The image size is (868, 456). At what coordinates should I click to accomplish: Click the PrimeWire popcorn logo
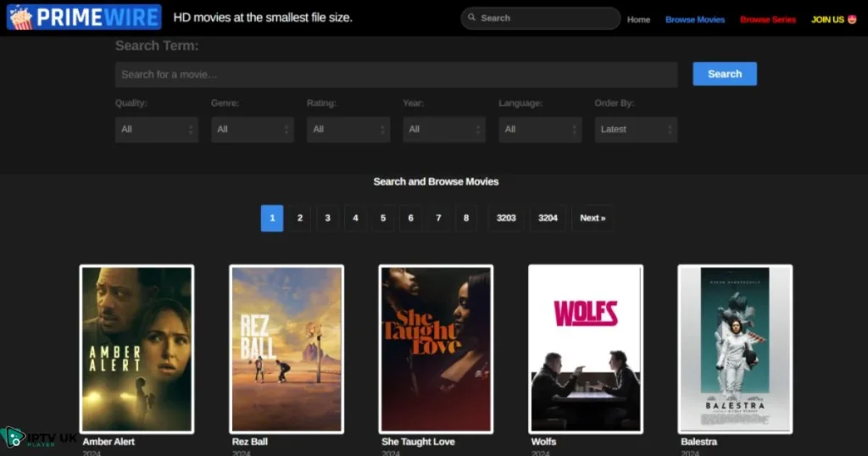(84, 17)
